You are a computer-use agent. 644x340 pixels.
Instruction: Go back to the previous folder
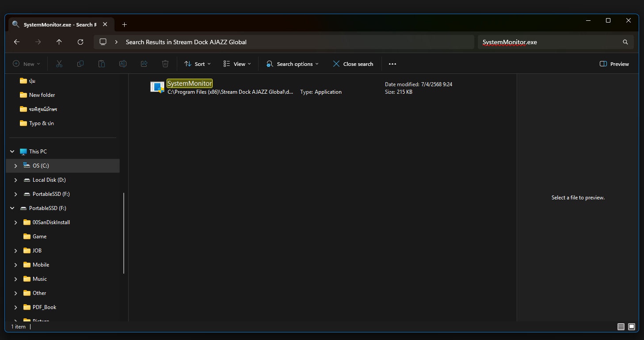tap(17, 42)
